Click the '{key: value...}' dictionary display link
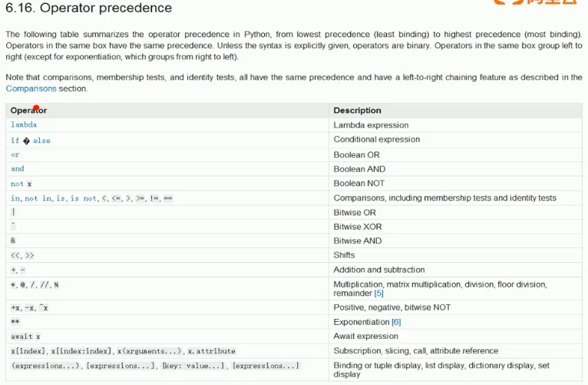The width and height of the screenshot is (588, 385). tap(194, 366)
